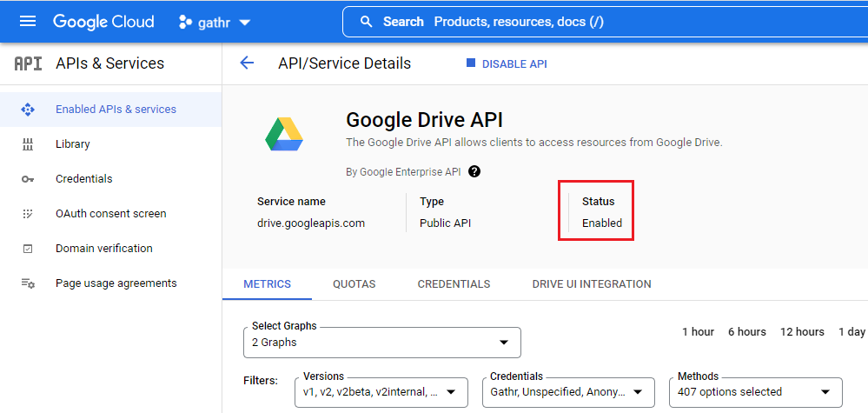
Task: Click the OAuth consent screen icon
Action: (x=28, y=214)
